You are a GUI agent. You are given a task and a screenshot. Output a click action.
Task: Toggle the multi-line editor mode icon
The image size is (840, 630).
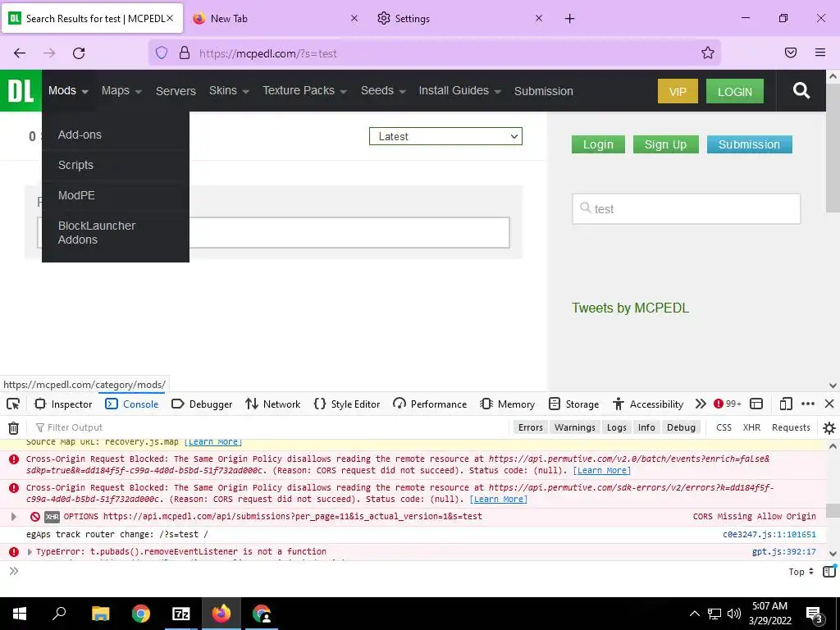pos(829,571)
